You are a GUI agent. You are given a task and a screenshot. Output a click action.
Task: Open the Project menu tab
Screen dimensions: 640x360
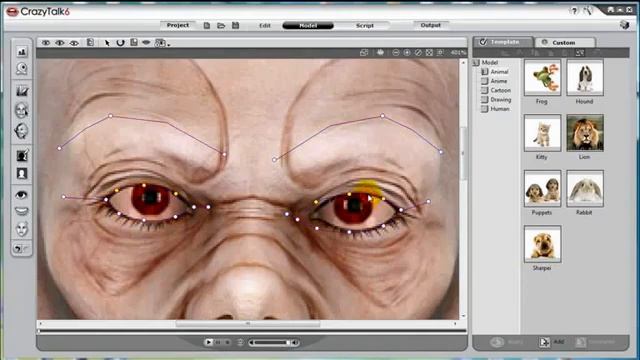click(x=178, y=25)
